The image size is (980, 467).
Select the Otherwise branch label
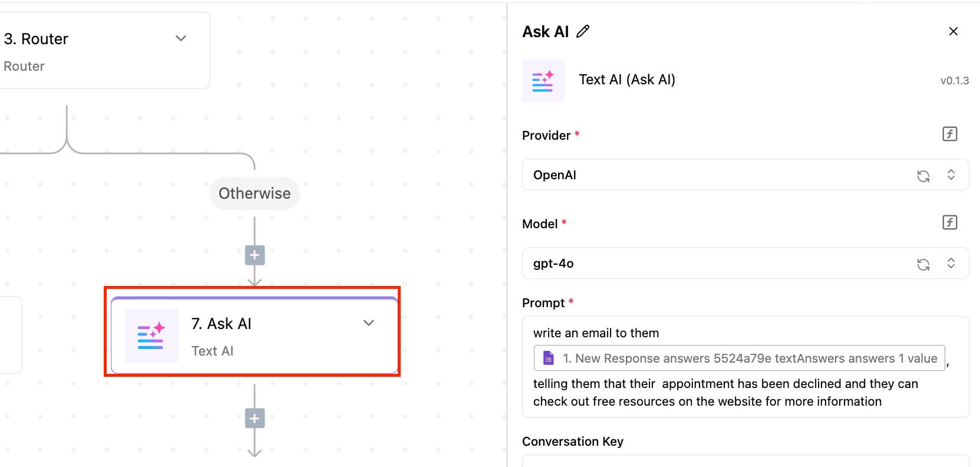click(255, 193)
